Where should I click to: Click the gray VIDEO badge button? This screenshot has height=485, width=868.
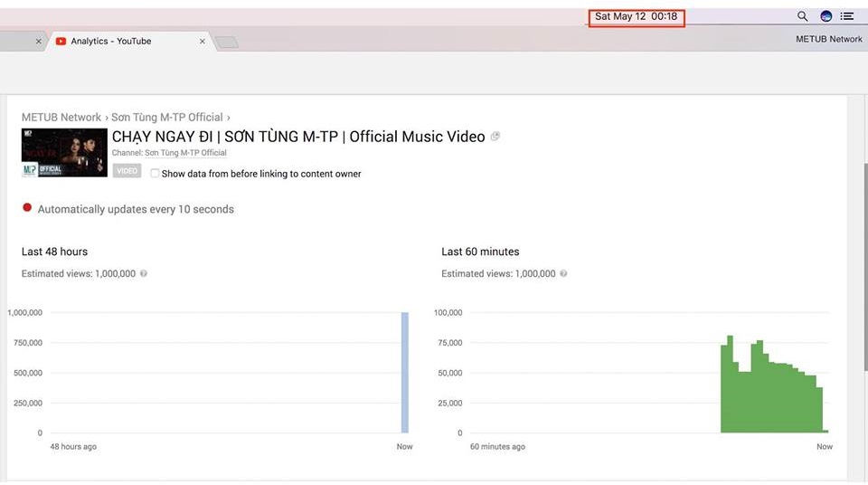click(127, 171)
